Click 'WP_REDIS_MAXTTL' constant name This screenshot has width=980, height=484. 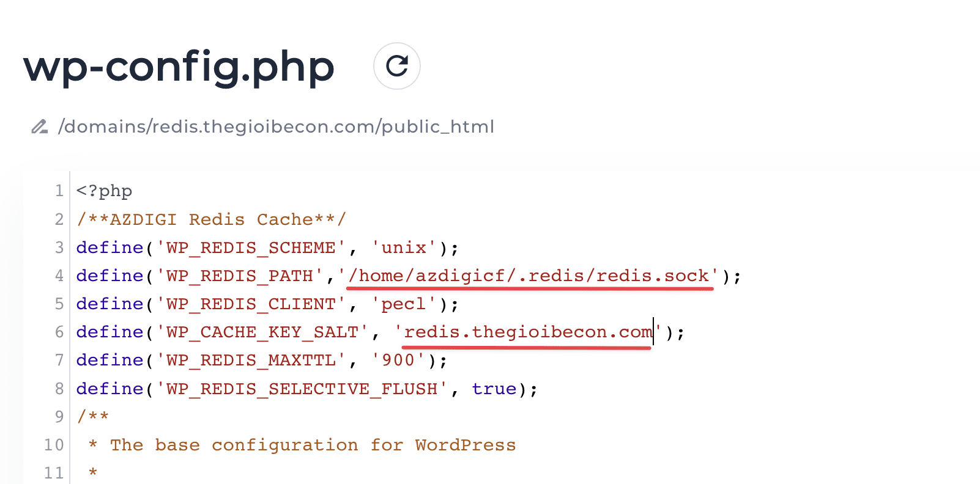pyautogui.click(x=251, y=360)
